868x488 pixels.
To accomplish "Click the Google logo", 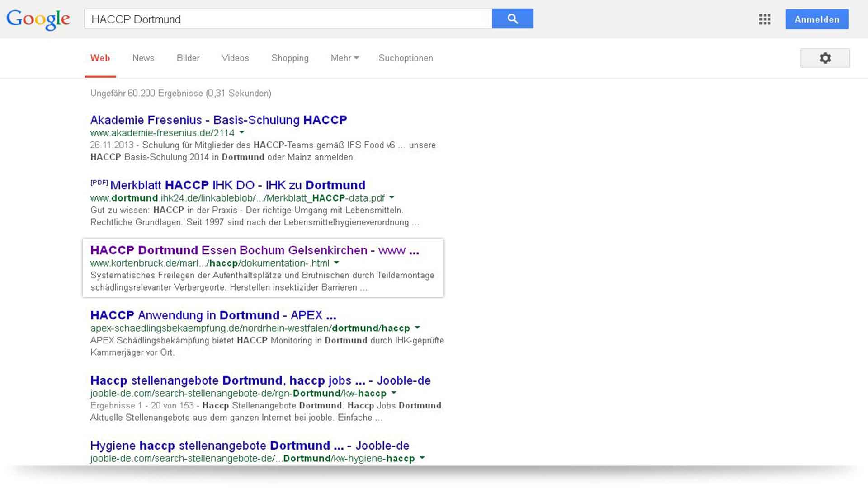I will [x=38, y=19].
